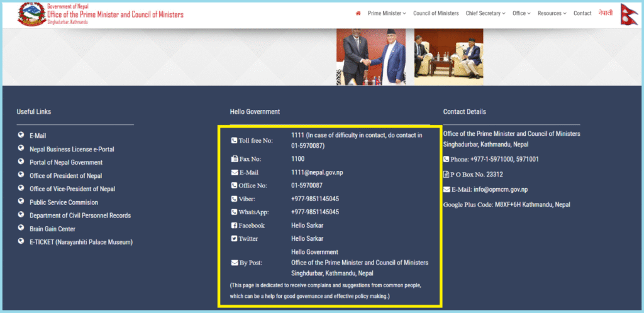Viewport: 644px width, 313px height.
Task: Click the Fax No icon
Action: [x=235, y=159]
